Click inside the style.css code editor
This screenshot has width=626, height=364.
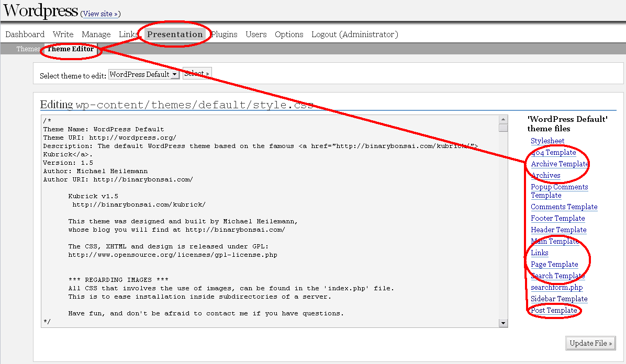point(270,221)
